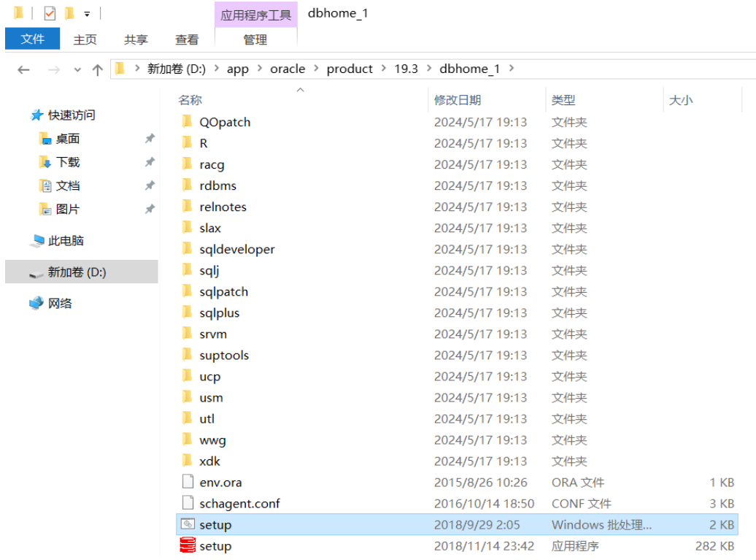Click the Properties checkmark quick access icon
756x560 pixels.
[x=50, y=13]
